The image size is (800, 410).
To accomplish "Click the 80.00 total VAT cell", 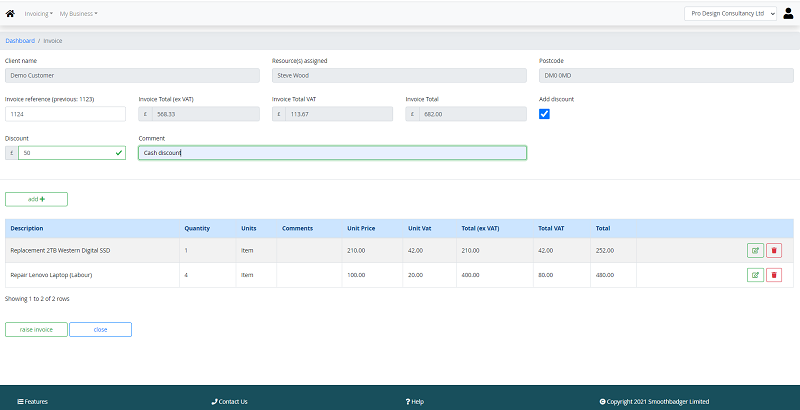I will coord(562,275).
